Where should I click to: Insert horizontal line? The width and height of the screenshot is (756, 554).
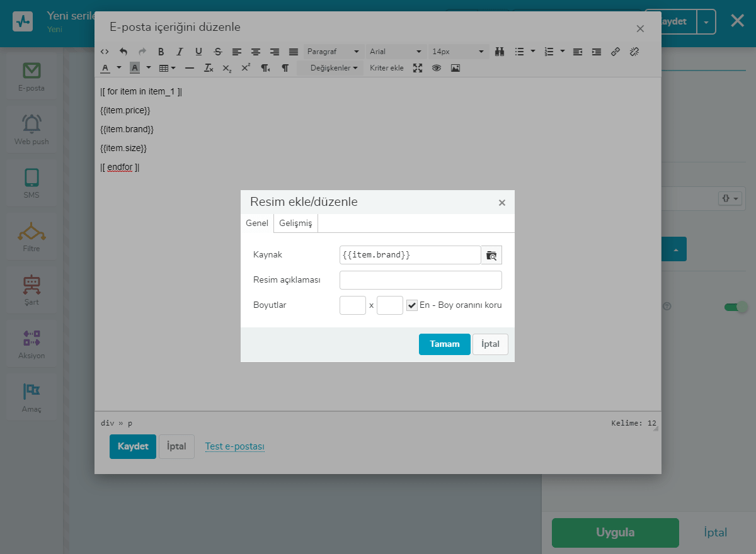pos(190,68)
